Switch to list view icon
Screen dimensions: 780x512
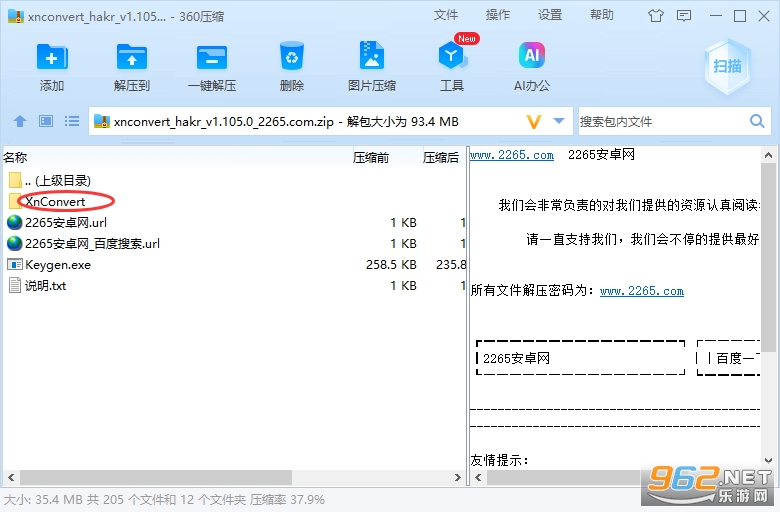click(x=72, y=121)
